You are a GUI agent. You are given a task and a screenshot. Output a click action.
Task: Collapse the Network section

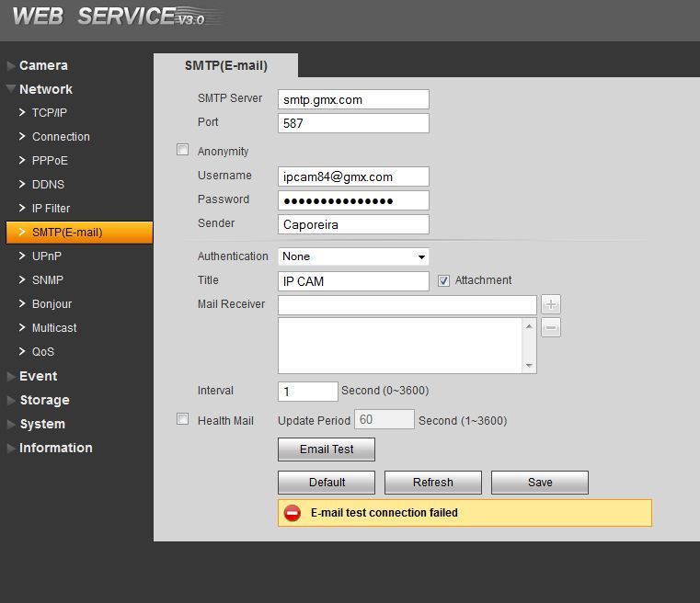pos(45,89)
